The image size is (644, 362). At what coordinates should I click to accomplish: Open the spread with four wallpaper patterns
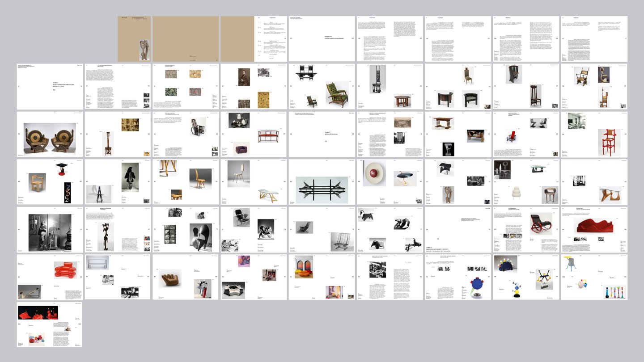tap(186, 87)
